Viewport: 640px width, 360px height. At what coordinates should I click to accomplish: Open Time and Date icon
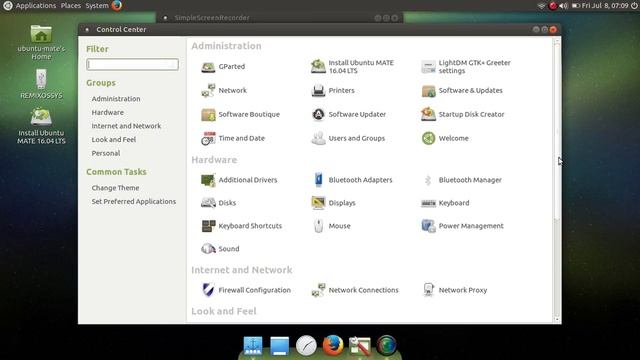(x=208, y=138)
